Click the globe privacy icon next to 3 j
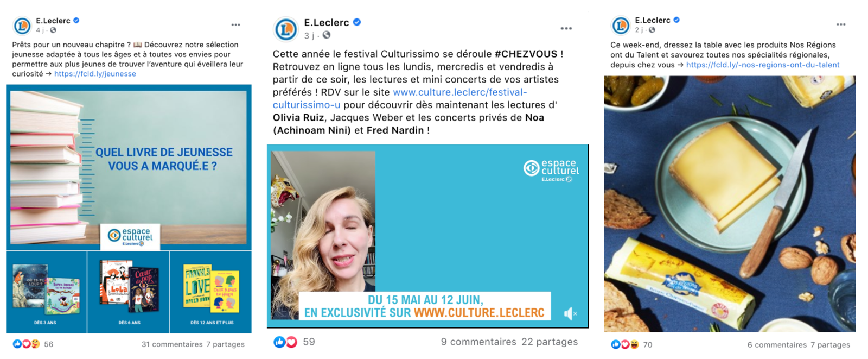The height and width of the screenshot is (359, 868). 327,35
